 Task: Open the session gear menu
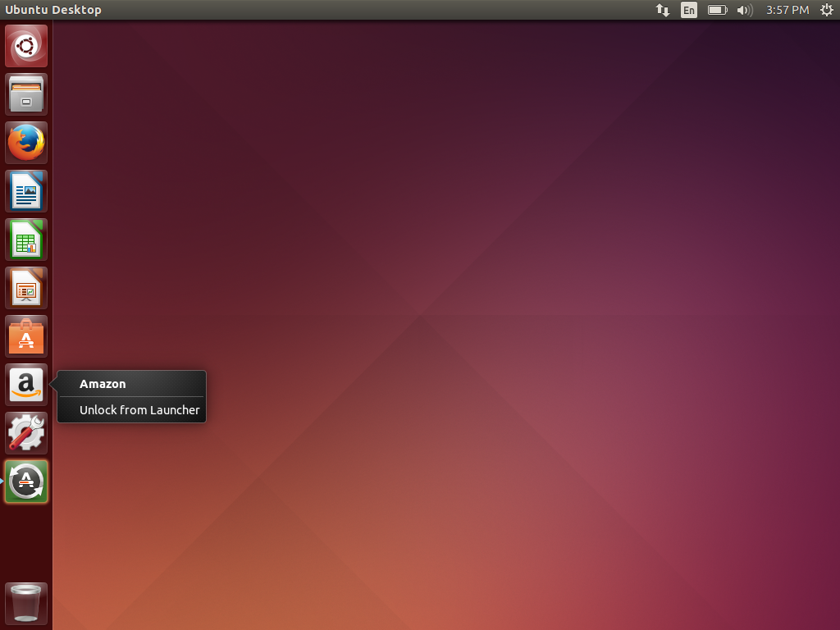click(x=827, y=10)
